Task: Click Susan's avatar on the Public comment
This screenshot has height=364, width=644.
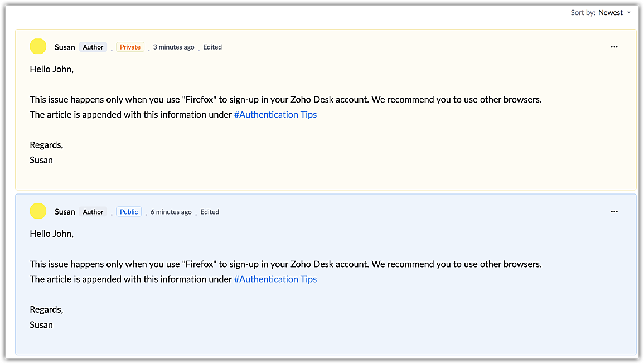Action: 38,211
